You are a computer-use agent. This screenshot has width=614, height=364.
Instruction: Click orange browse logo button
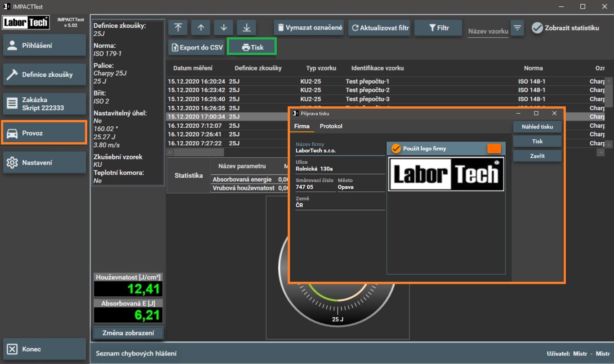coord(494,149)
